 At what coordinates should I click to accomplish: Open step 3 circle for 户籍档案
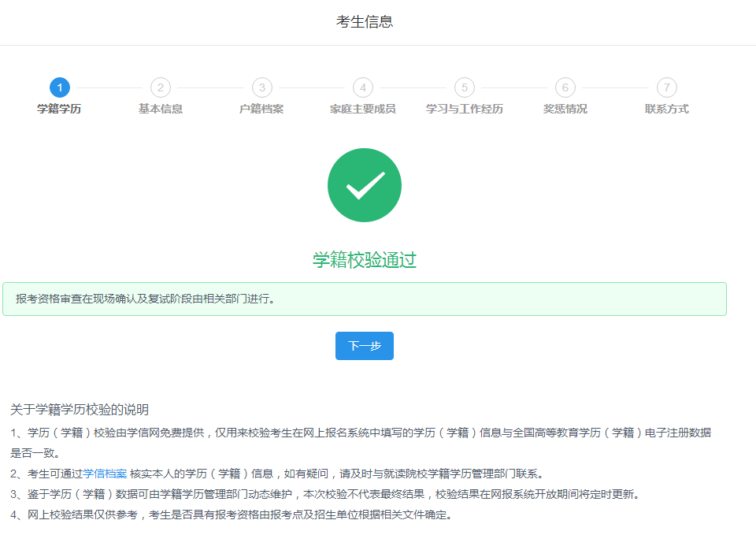click(261, 87)
